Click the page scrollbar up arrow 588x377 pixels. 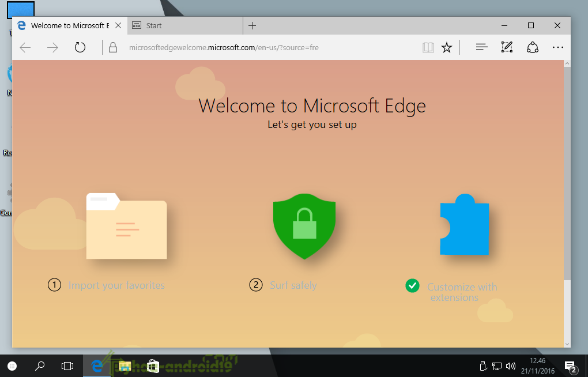(x=567, y=64)
